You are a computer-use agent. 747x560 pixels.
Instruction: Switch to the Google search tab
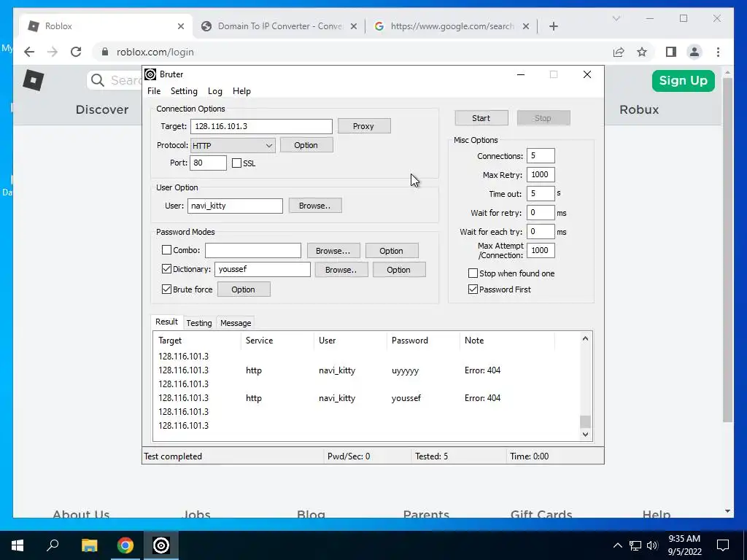[444, 26]
